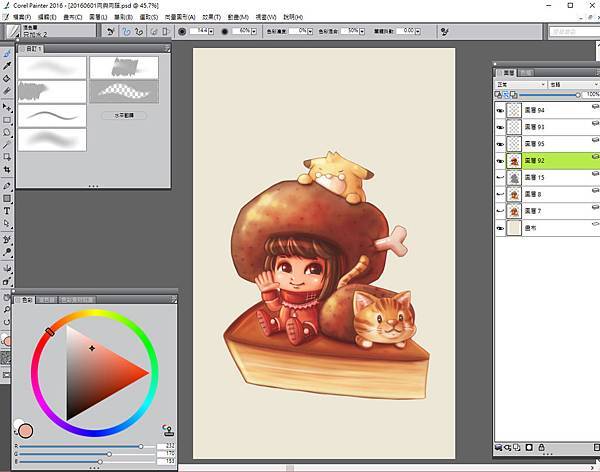Viewport: 600px width, 472px height.
Task: Adjust the layer opacity slider
Action: tap(548, 95)
